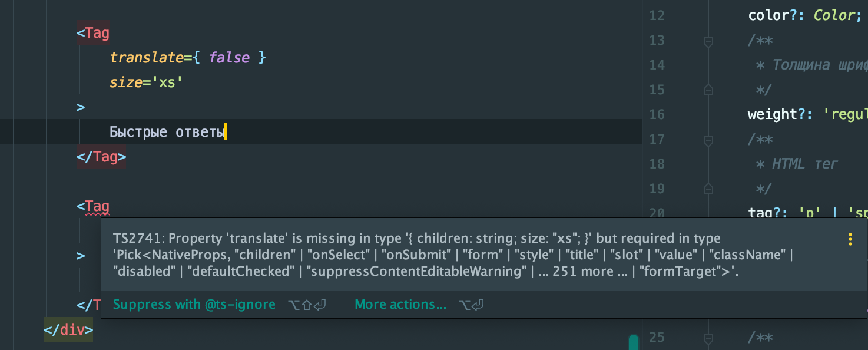
Task: Click the translate attribute name
Action: pyautogui.click(x=147, y=58)
